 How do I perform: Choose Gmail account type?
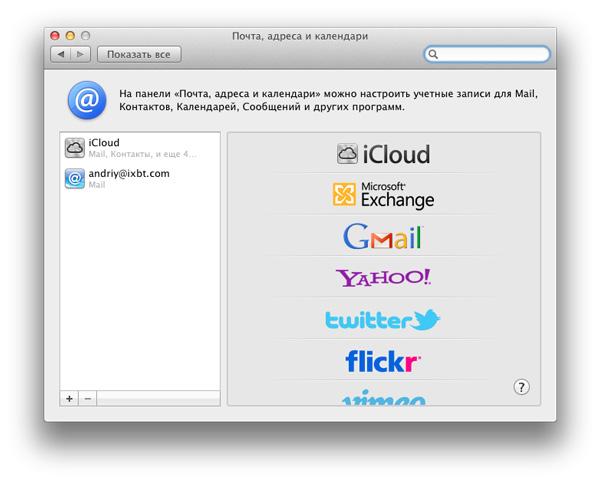coord(383,236)
